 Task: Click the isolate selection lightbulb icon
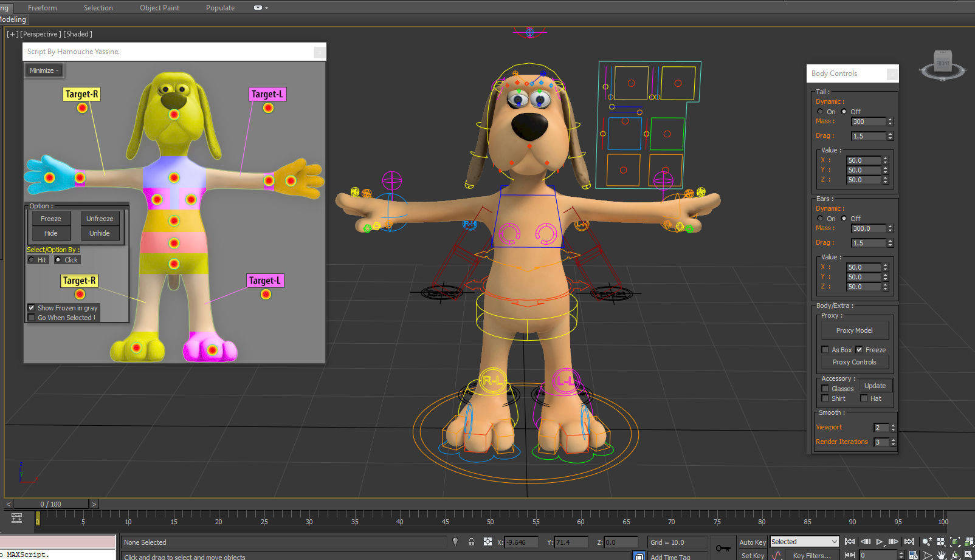tap(455, 542)
